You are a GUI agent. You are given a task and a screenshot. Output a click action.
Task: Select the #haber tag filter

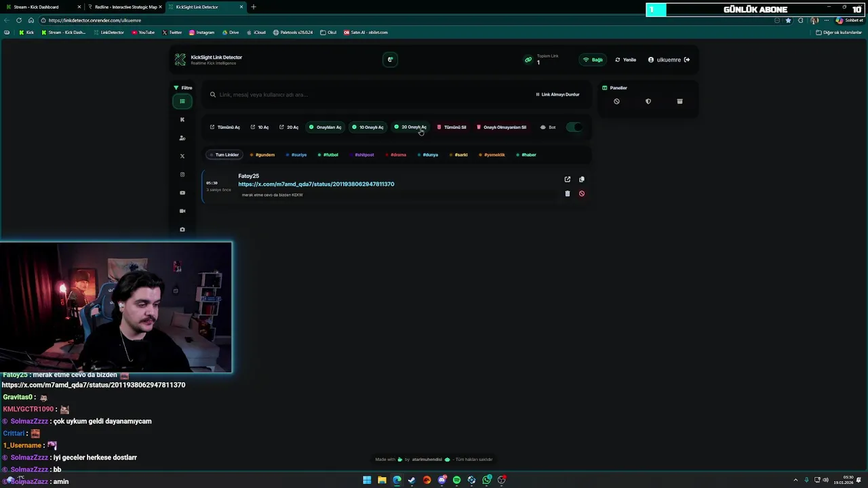click(526, 155)
